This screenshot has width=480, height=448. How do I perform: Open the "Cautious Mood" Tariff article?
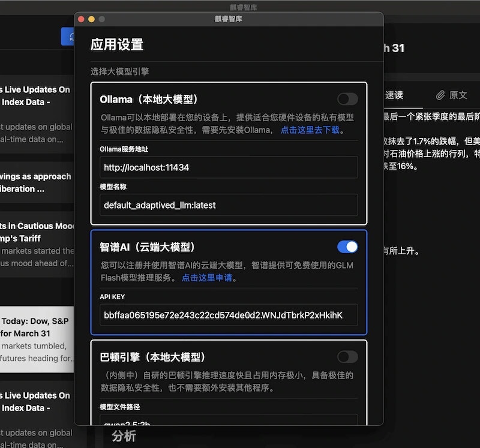(x=37, y=245)
